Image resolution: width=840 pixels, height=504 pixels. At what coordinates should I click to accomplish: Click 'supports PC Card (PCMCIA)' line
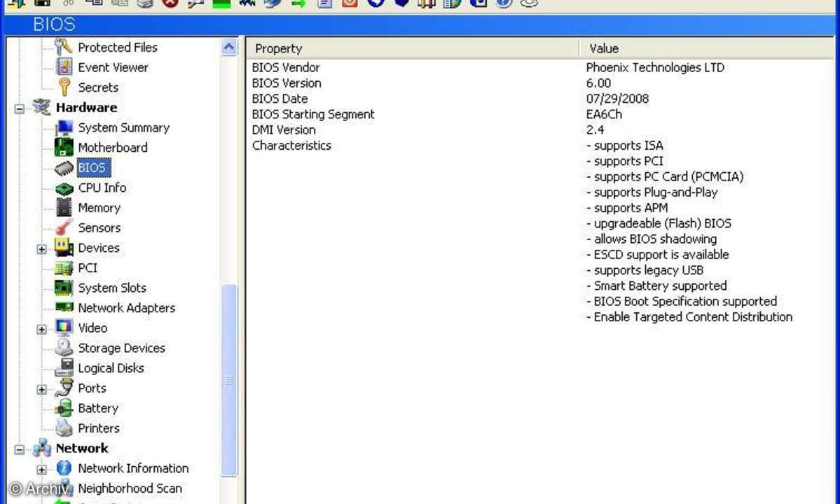click(x=665, y=176)
